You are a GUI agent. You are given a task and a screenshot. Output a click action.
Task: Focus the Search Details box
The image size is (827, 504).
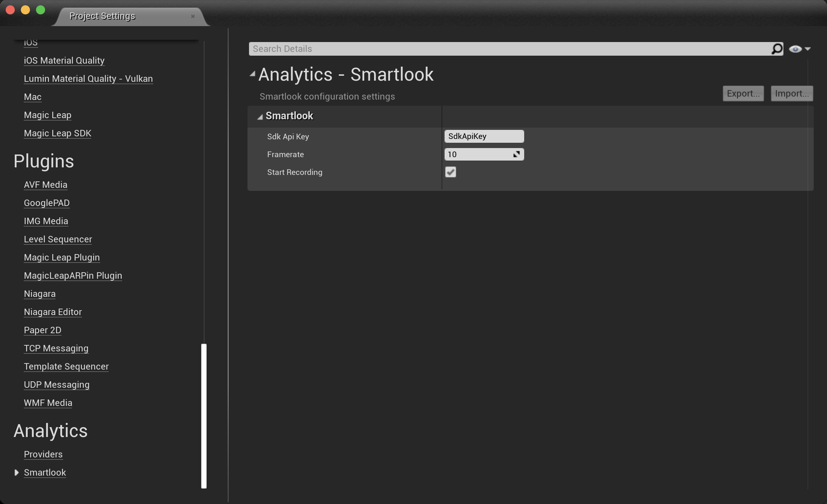coord(508,49)
